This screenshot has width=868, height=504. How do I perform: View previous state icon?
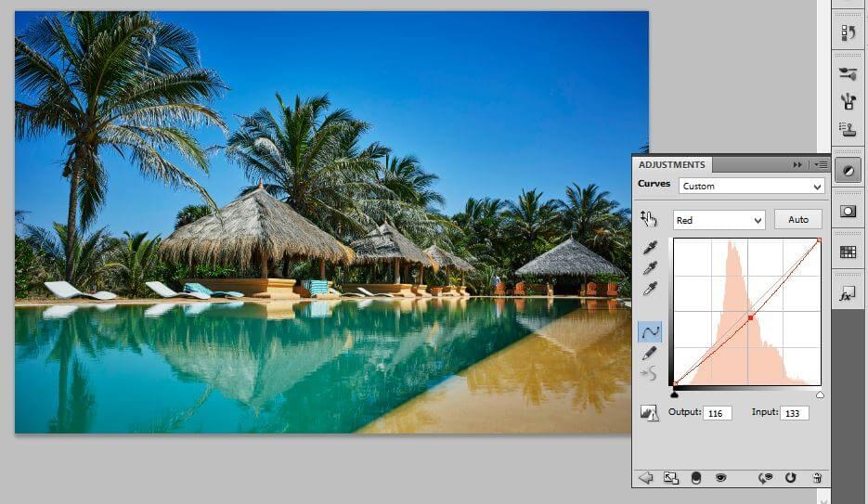click(766, 478)
